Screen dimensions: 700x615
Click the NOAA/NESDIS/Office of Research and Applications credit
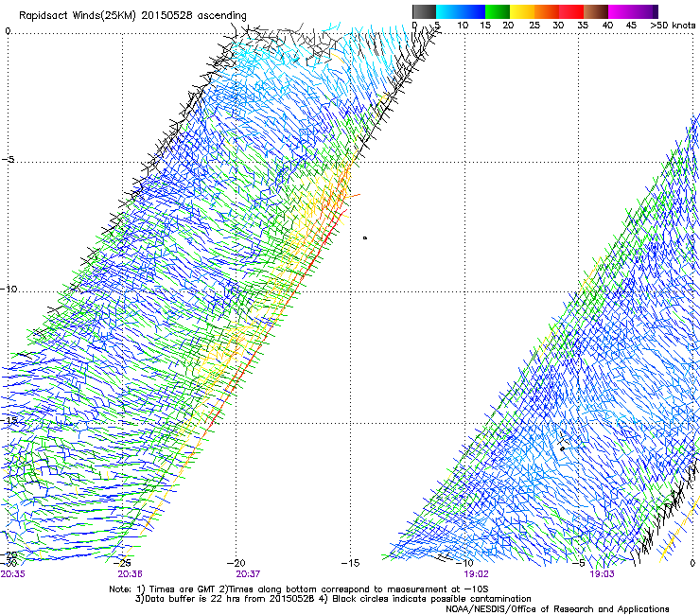(557, 608)
